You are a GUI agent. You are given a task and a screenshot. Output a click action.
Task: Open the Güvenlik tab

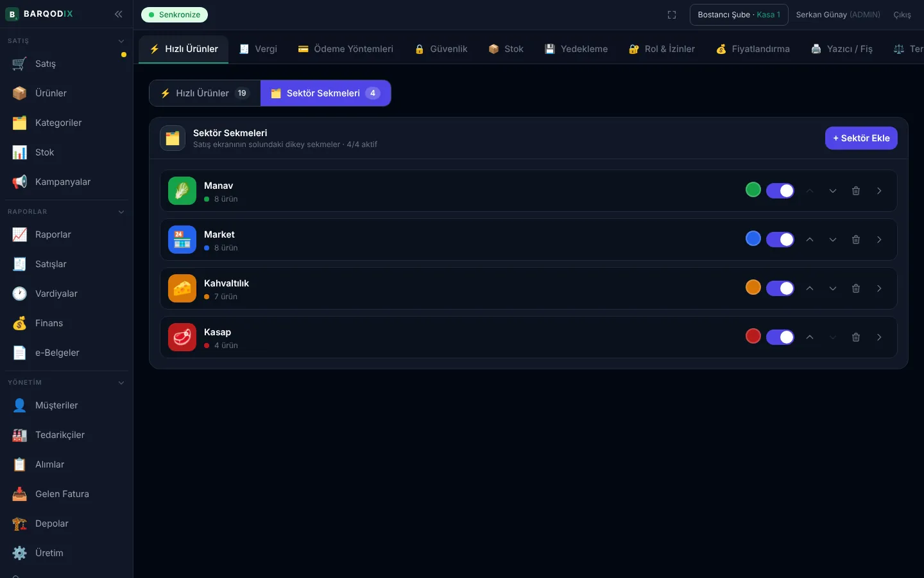coord(441,49)
